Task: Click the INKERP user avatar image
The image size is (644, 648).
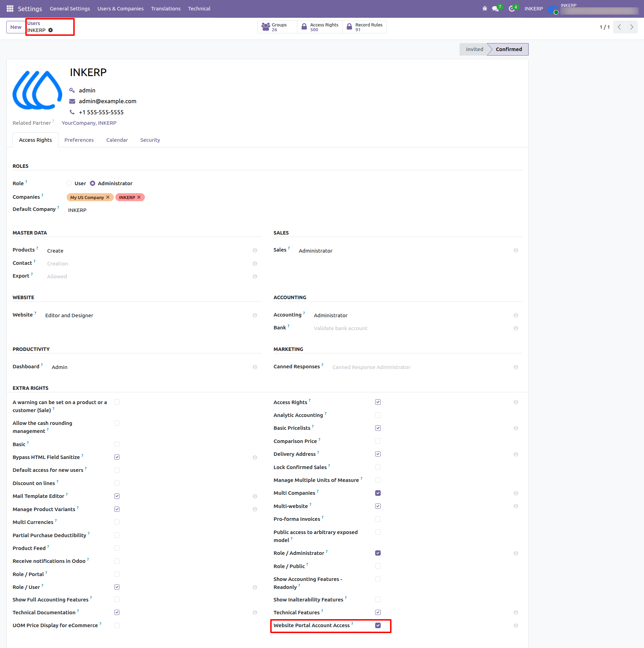Action: click(38, 90)
